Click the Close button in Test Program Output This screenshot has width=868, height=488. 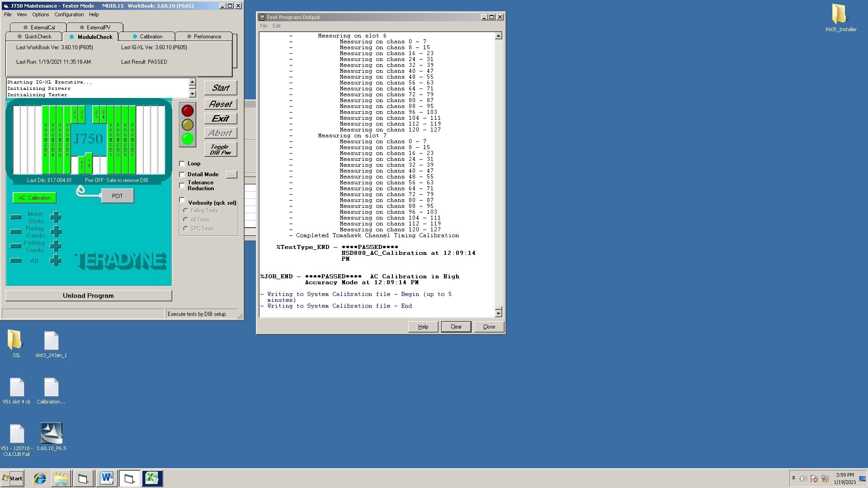pos(488,326)
